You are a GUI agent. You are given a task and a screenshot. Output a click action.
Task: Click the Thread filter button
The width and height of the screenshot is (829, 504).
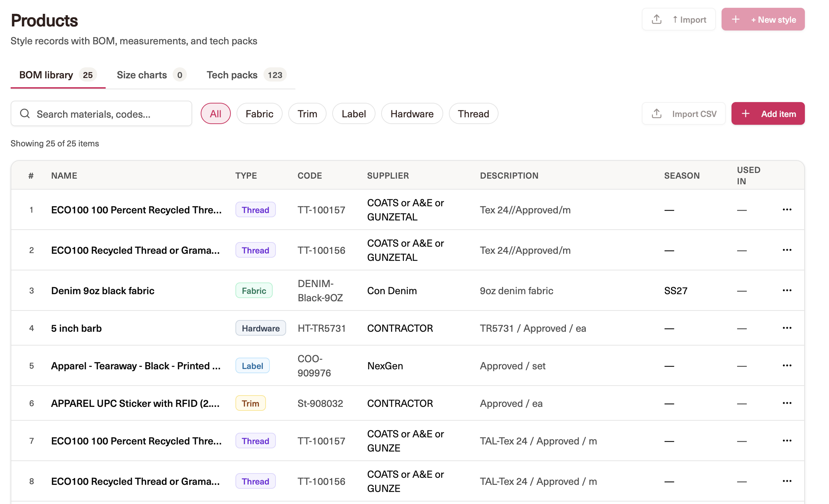point(473,114)
